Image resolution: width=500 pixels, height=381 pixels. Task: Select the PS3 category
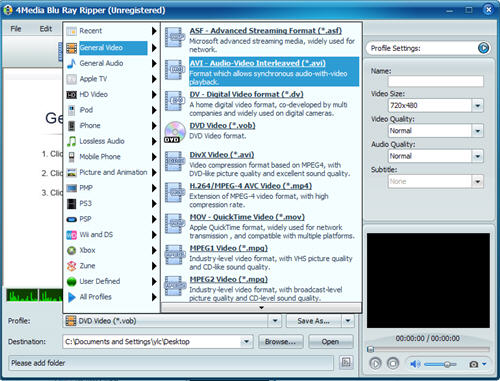[x=111, y=204]
